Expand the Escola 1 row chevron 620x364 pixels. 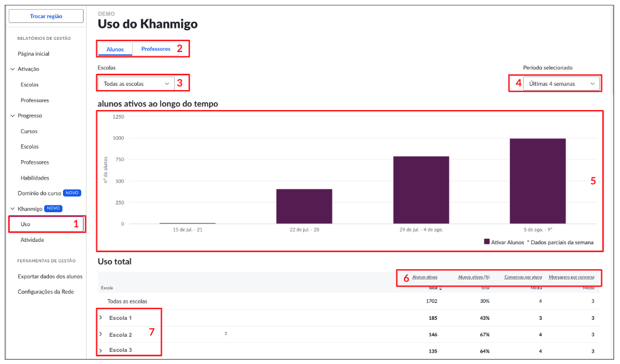click(101, 317)
